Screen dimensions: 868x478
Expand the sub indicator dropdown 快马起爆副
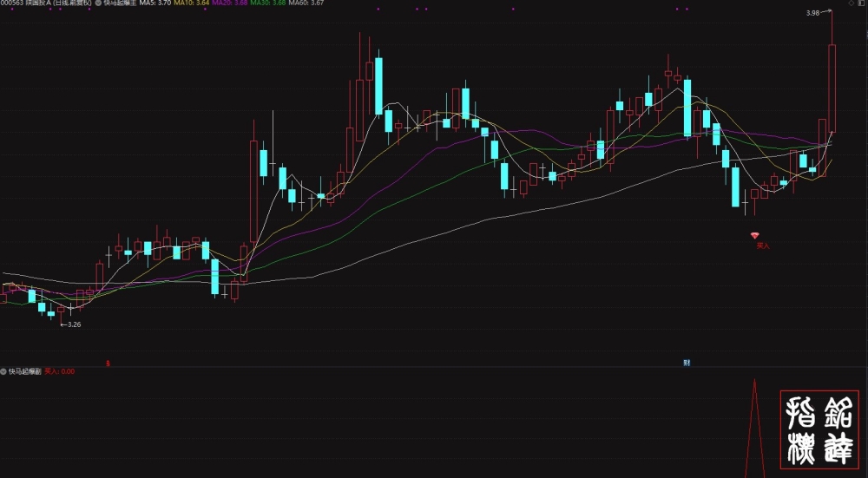[23, 371]
